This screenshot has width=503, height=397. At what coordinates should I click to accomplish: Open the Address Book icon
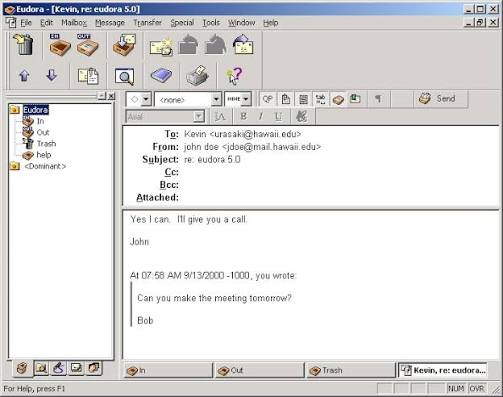tap(161, 75)
